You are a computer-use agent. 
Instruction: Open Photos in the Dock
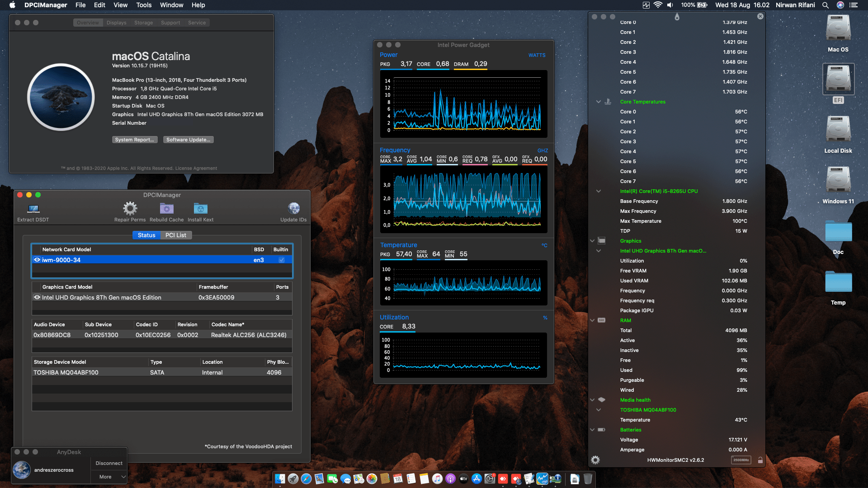[x=372, y=479]
